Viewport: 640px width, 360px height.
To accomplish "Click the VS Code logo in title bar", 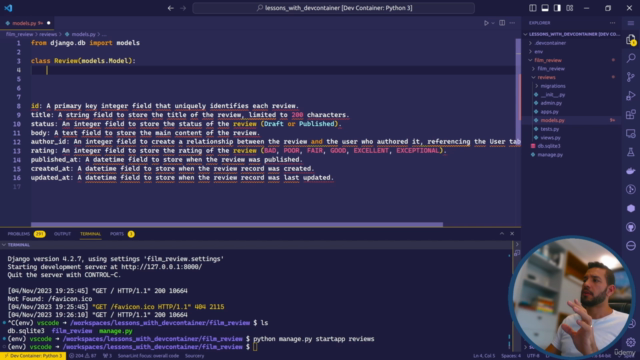I will pyautogui.click(x=8, y=8).
